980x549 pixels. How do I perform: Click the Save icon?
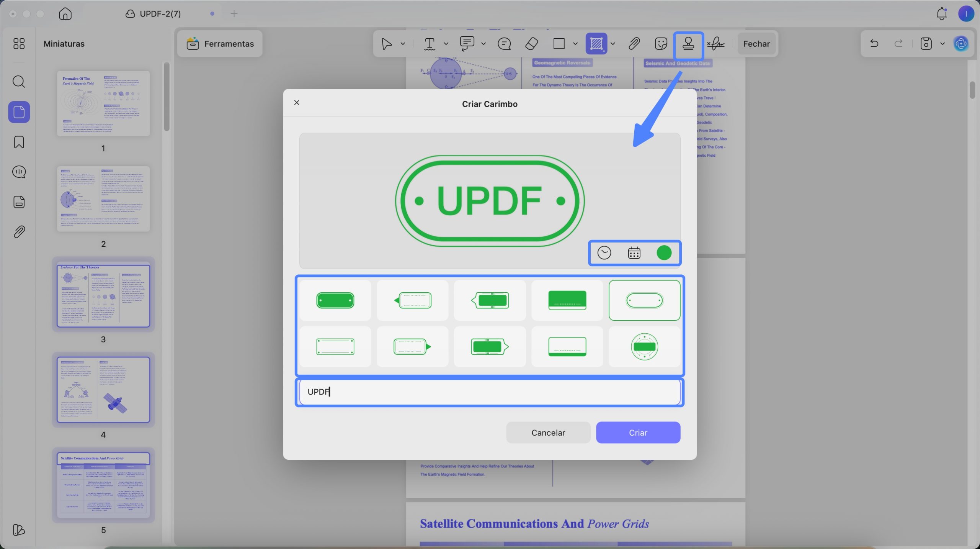[926, 44]
